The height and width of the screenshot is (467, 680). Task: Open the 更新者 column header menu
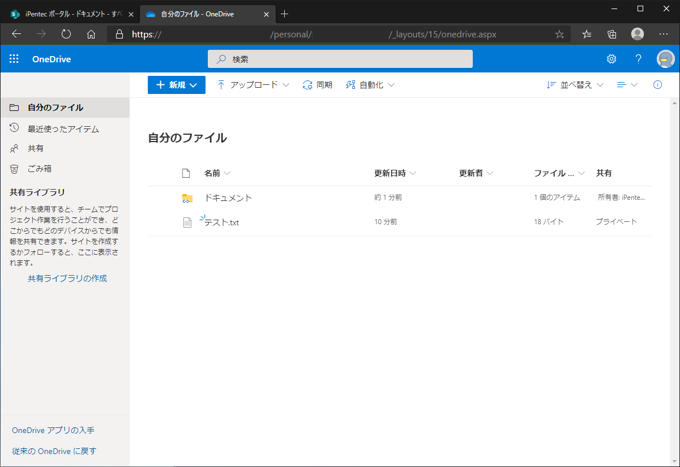tap(476, 173)
